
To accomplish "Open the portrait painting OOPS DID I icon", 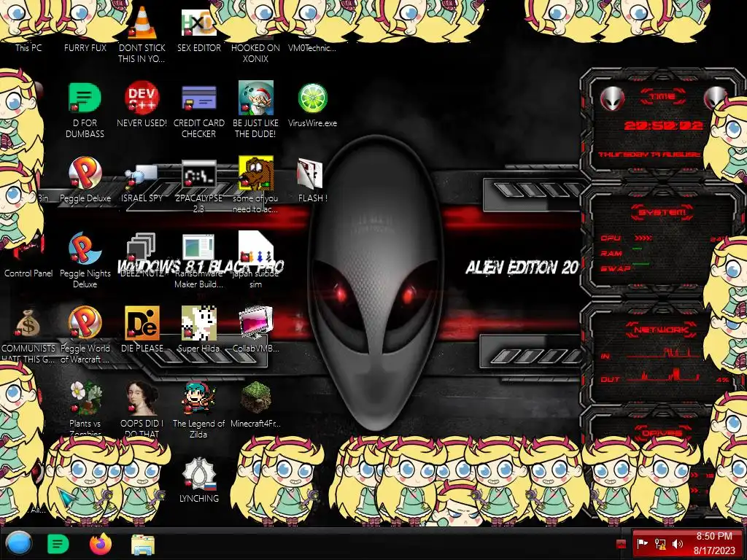I will point(142,398).
